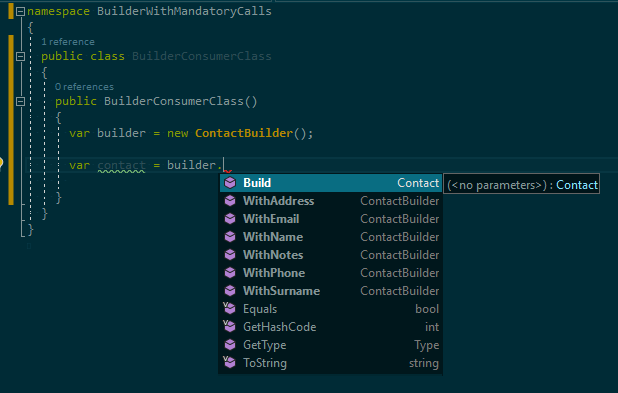
Task: Click the grayed BuilderConsumerClass class name
Action: pos(202,56)
